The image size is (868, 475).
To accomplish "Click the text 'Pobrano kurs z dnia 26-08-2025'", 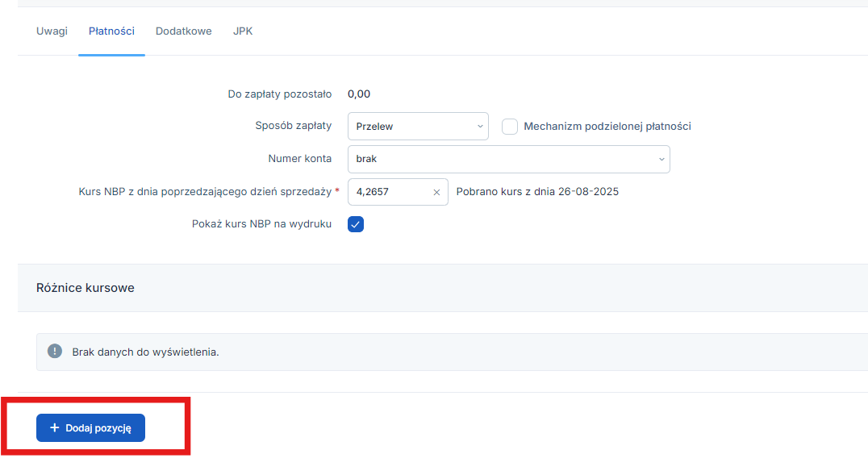I will [x=537, y=192].
